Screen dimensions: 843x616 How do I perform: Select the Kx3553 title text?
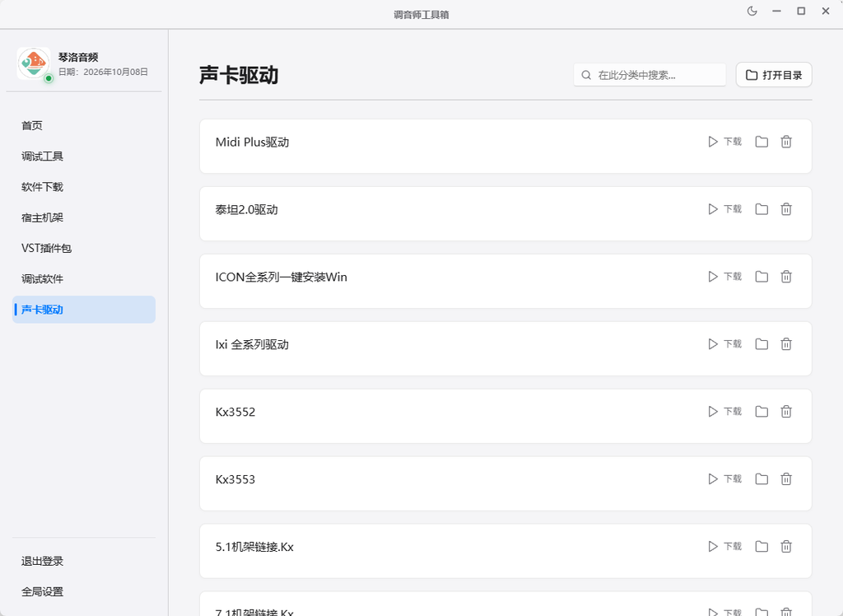[235, 479]
